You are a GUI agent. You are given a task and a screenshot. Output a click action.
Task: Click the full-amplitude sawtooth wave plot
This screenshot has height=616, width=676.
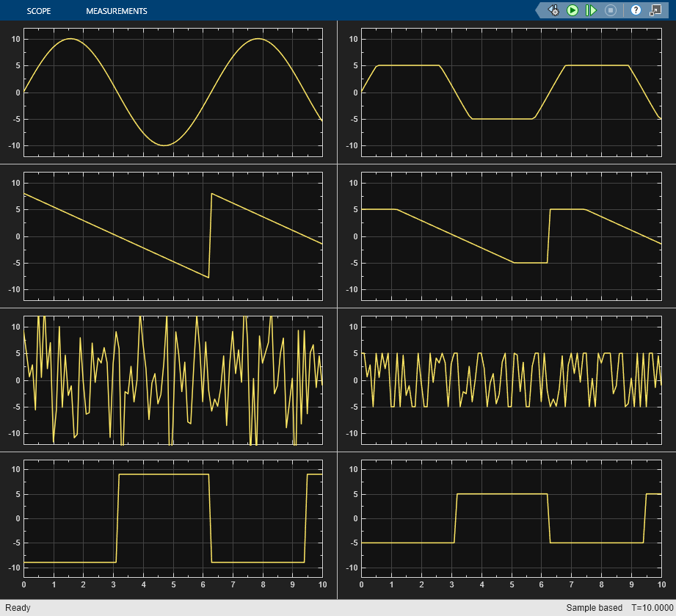173,236
